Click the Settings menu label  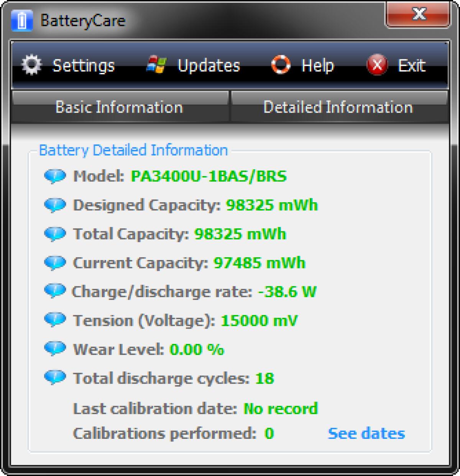(x=82, y=65)
